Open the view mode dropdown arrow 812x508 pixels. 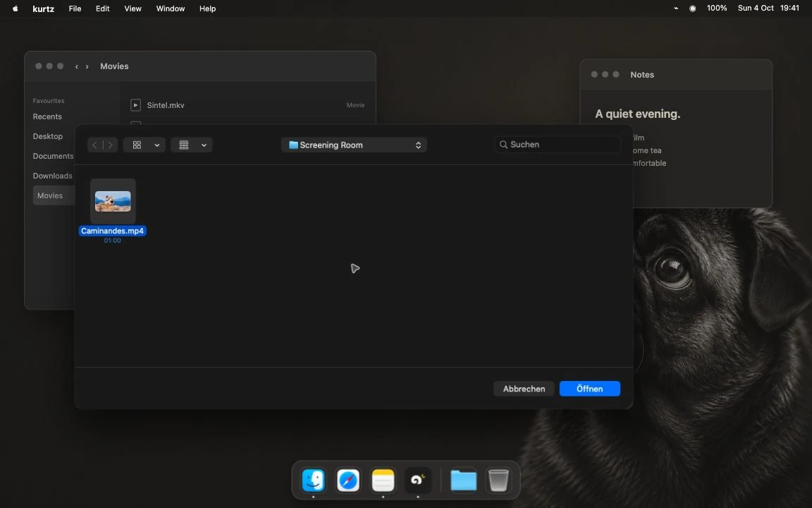[157, 145]
